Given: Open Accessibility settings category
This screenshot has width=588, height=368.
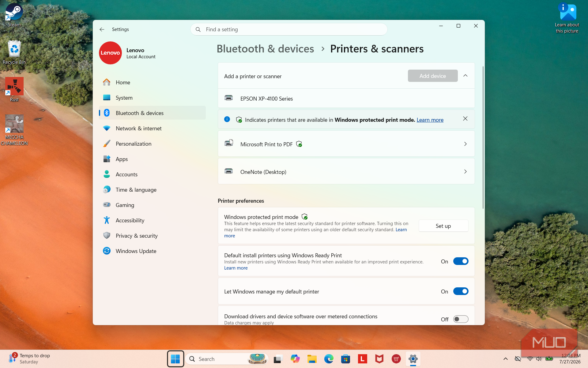Looking at the screenshot, I should click(x=152, y=220).
